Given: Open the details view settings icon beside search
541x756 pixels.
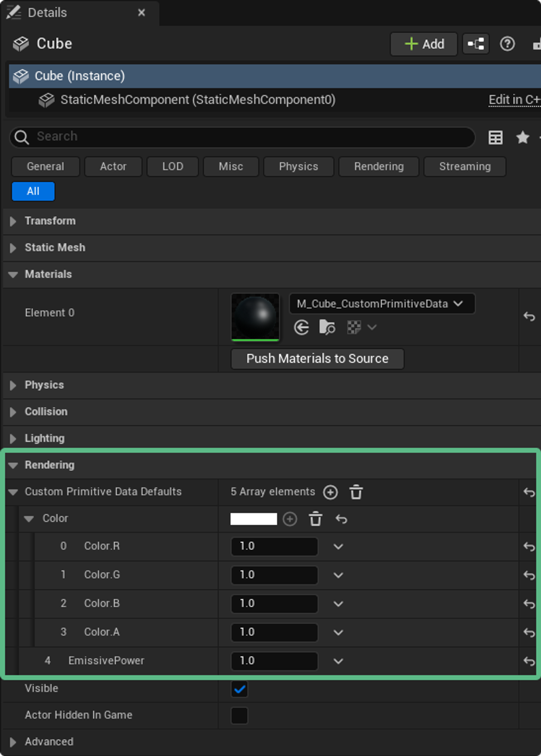Looking at the screenshot, I should pos(495,137).
